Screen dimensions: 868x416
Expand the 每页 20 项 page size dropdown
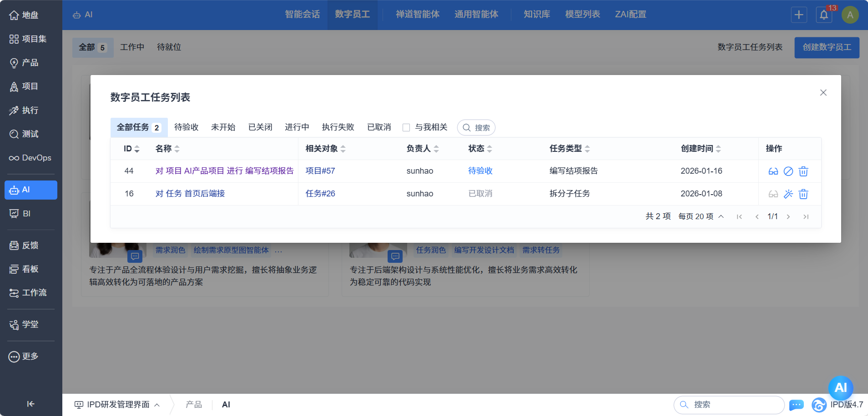coord(701,216)
